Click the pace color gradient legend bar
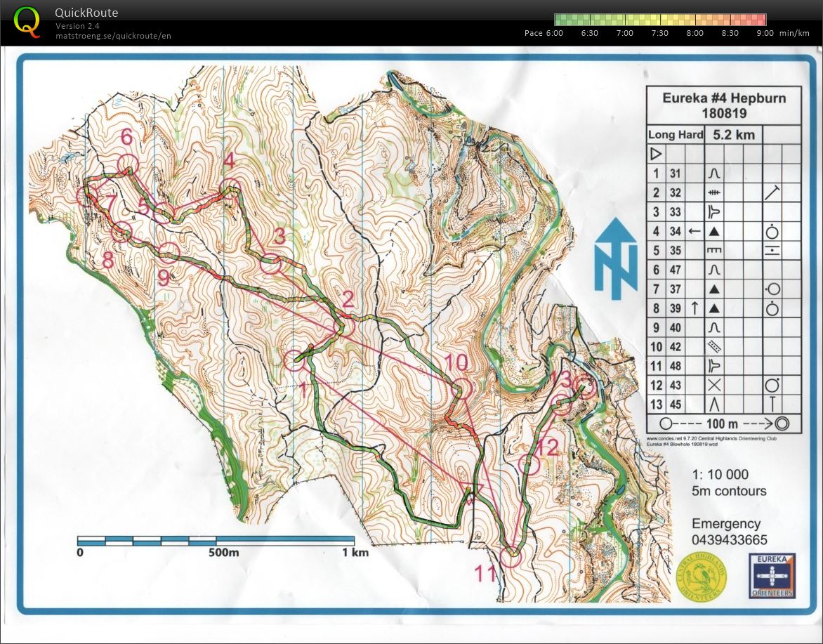 [x=659, y=20]
